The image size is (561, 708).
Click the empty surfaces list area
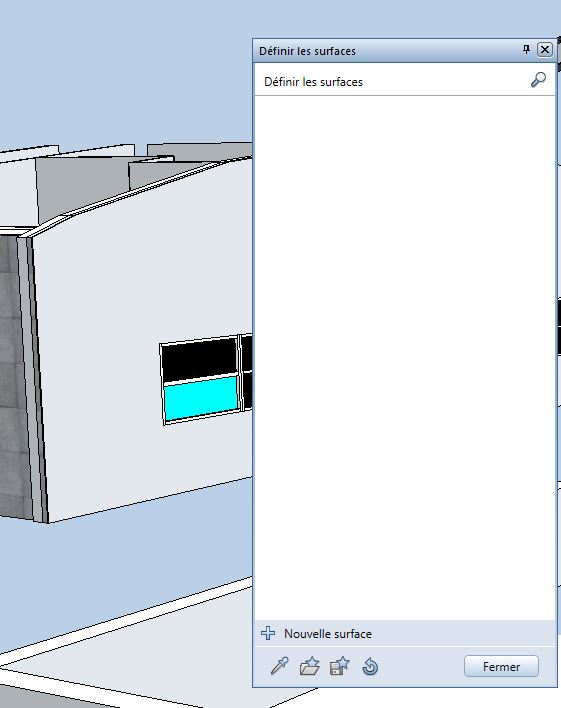[405, 357]
